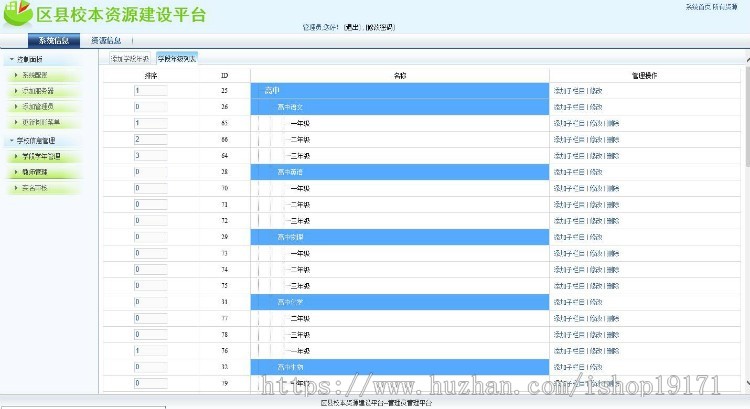The height and width of the screenshot is (409, 750).
Task: Click the top-right link next to 系统首页
Action: pyautogui.click(x=725, y=7)
